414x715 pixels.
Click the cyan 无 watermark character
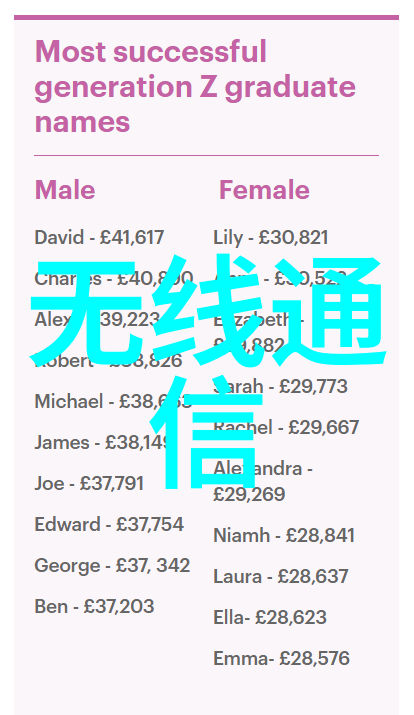(x=87, y=312)
